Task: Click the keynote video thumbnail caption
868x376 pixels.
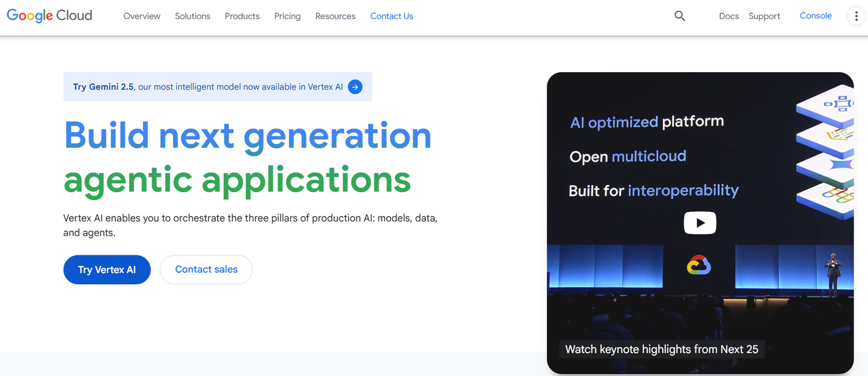Action: tap(662, 349)
